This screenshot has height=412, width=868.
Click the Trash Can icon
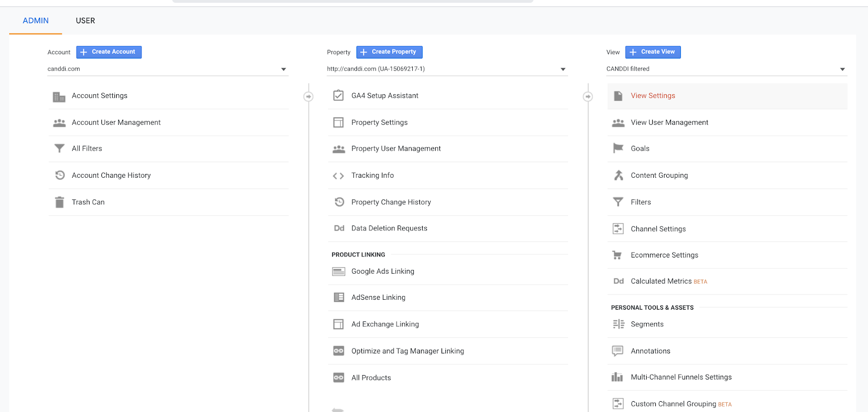click(59, 202)
